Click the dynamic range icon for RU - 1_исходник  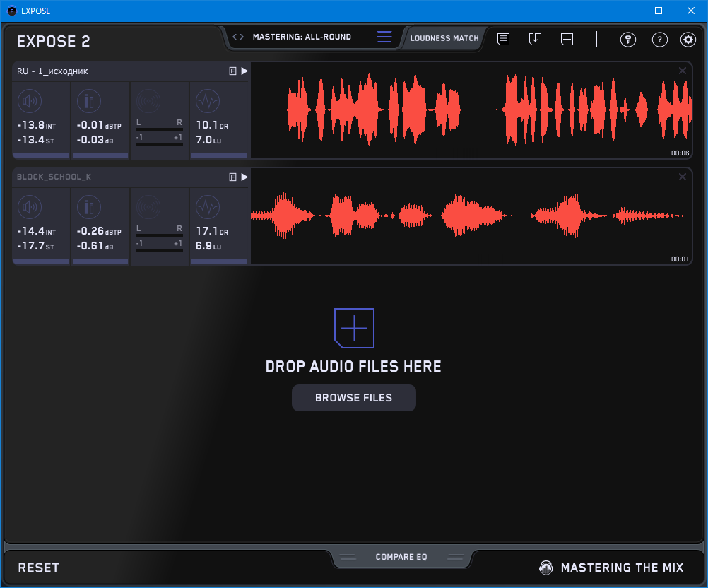click(x=208, y=101)
